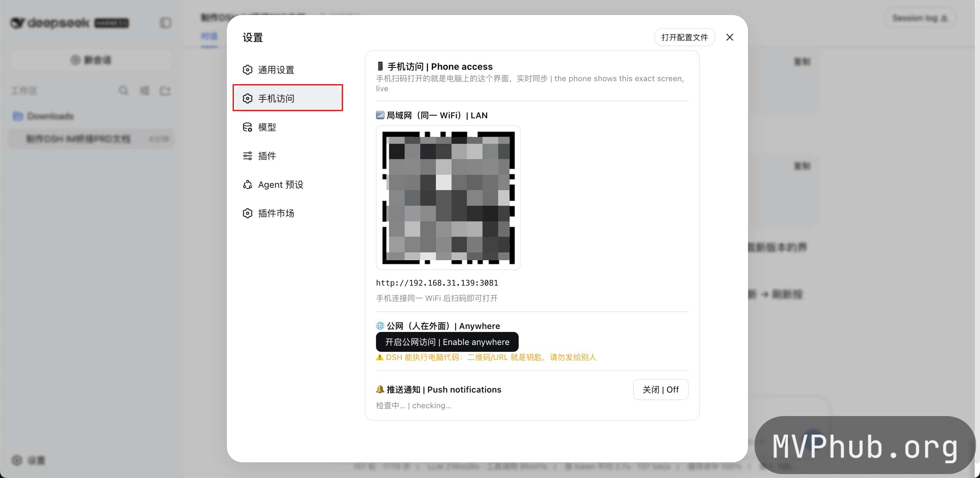Click the 公网（人在外面）| Anywhere label
Image resolution: width=980 pixels, height=478 pixels.
click(438, 326)
